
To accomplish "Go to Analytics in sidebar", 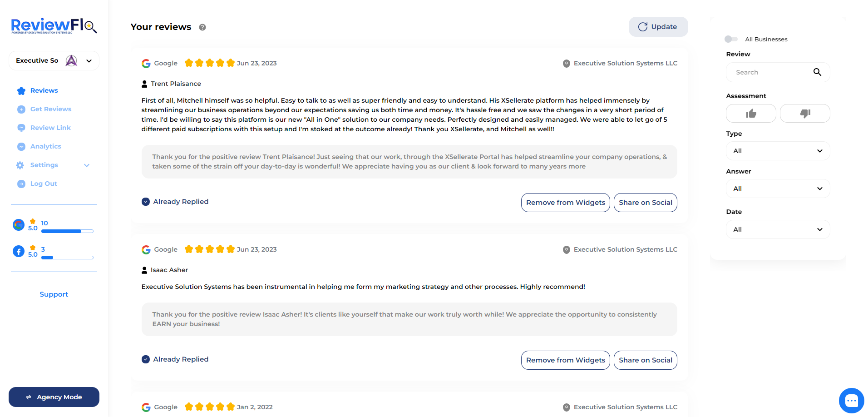I will [x=45, y=146].
